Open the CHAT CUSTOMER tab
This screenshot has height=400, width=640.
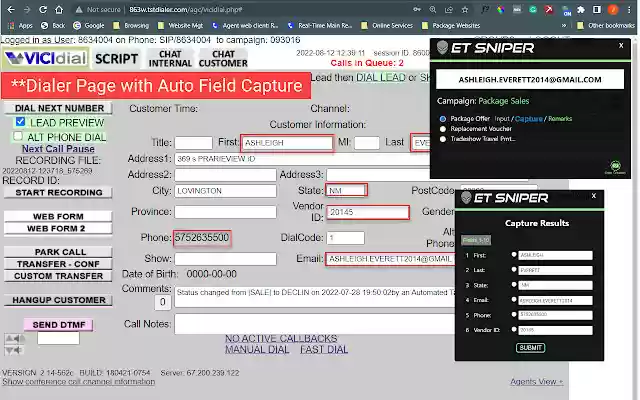(223, 59)
